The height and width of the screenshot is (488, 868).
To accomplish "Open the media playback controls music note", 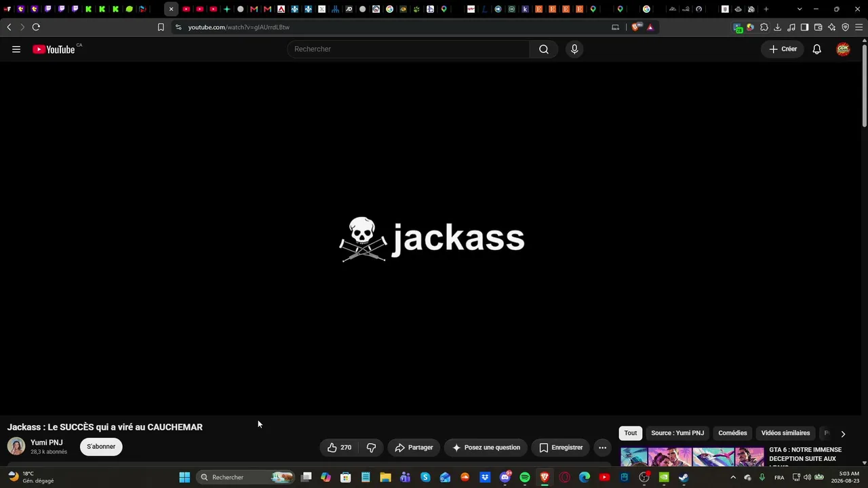I will [791, 27].
